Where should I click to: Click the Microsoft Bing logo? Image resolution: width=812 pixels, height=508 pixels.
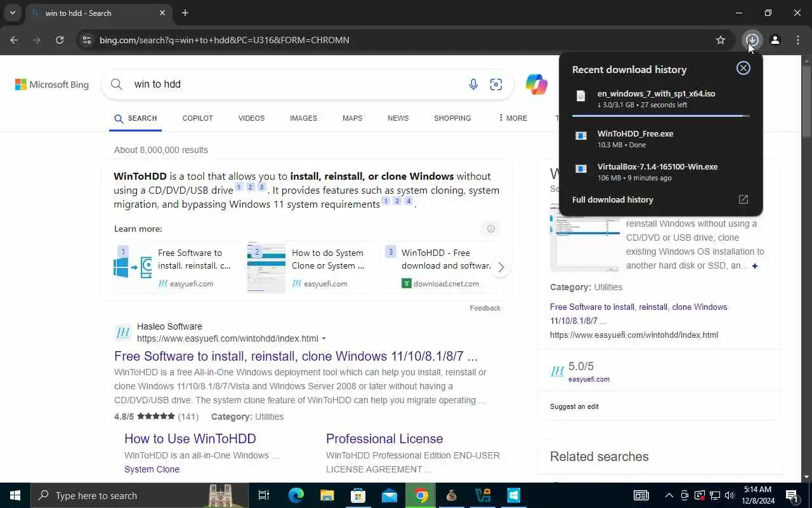[52, 84]
